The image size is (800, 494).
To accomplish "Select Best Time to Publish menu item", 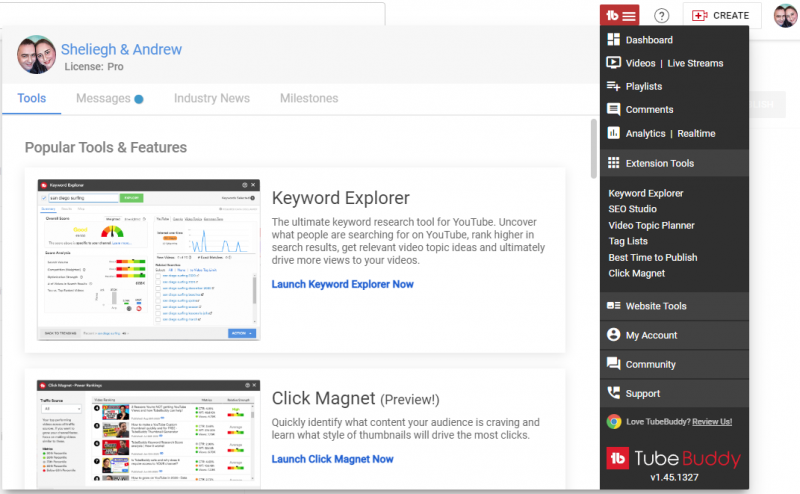I will click(x=653, y=257).
